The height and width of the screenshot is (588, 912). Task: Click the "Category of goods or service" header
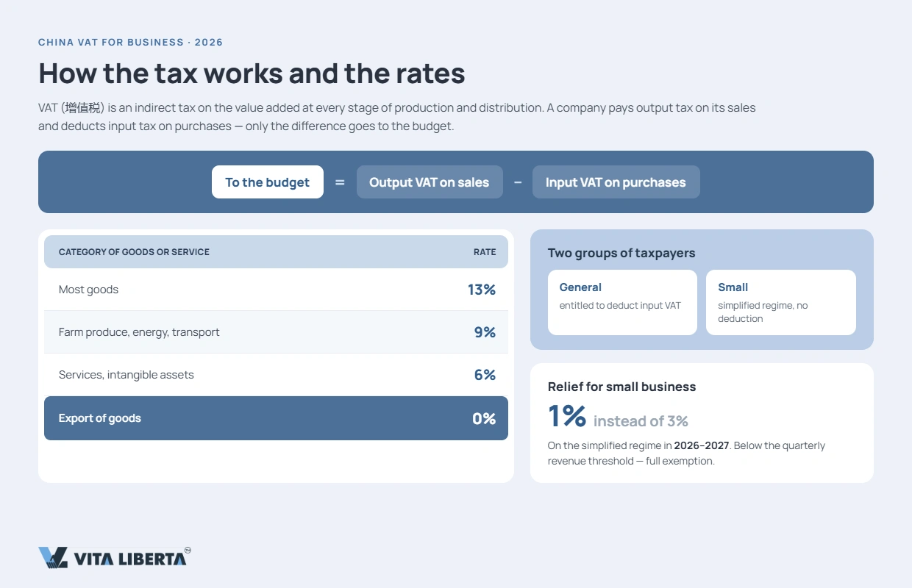tap(134, 252)
